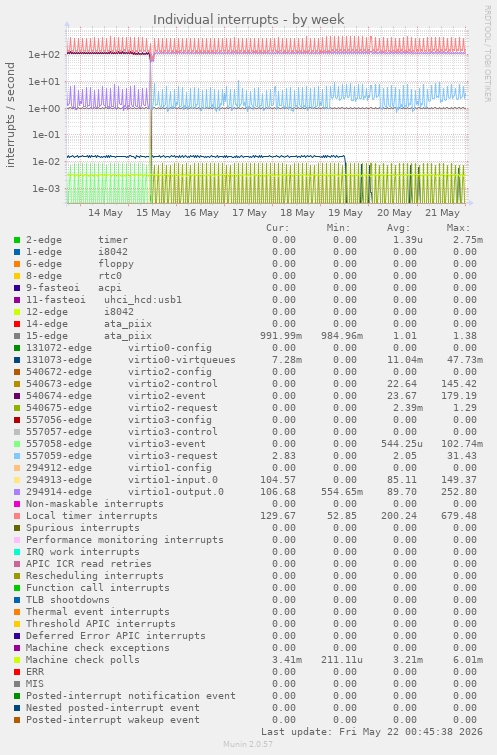Click the Rescheduling interrupts legend label

95,576
